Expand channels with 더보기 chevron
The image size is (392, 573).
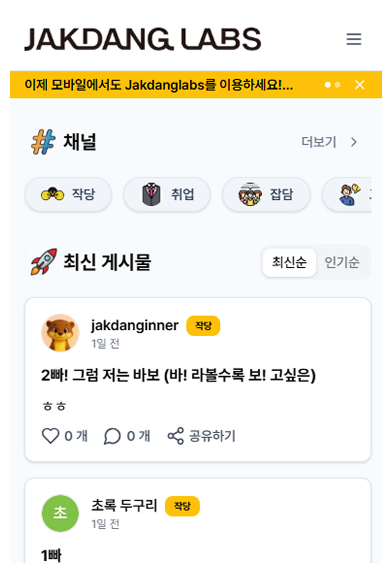click(354, 142)
